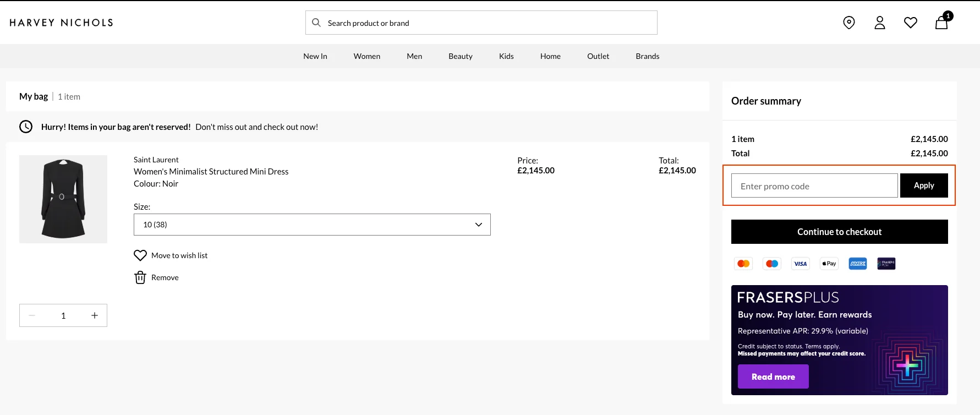
Task: Click the search magnifier icon
Action: coord(316,23)
